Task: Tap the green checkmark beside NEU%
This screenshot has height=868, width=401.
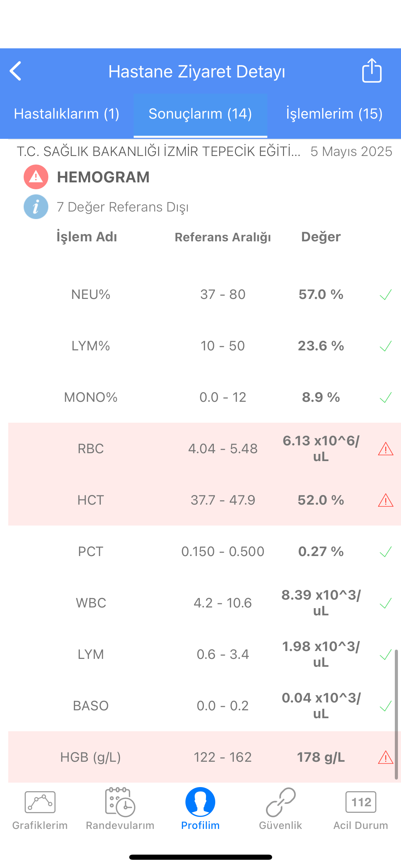Action: (x=386, y=294)
